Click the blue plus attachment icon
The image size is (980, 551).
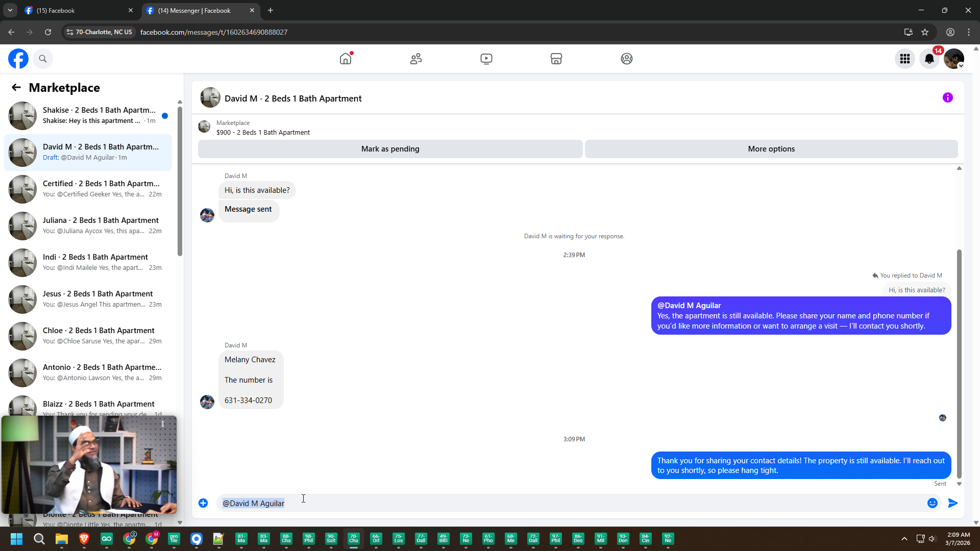click(x=203, y=503)
